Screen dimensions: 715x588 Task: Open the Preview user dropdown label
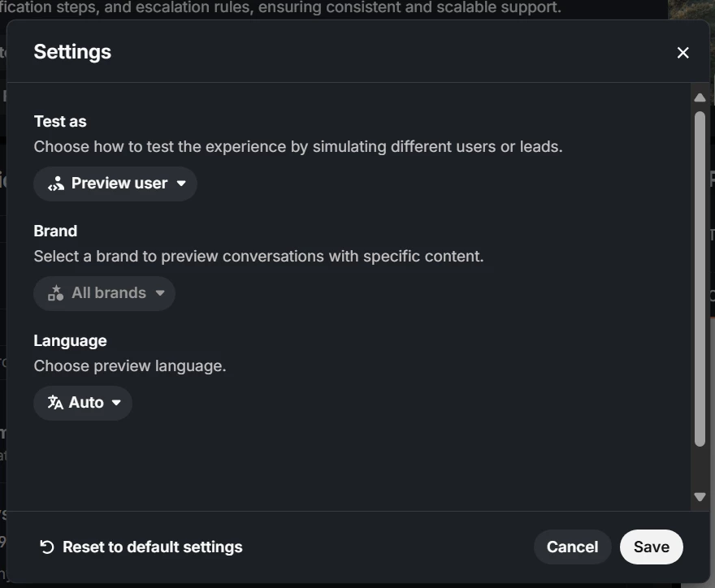119,184
